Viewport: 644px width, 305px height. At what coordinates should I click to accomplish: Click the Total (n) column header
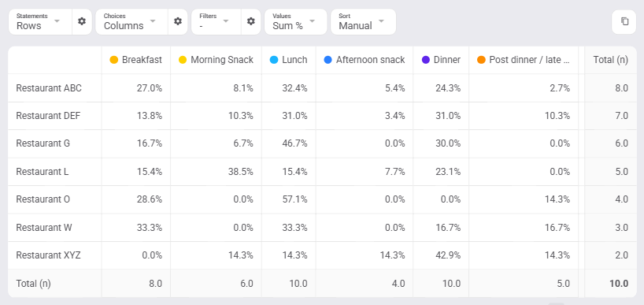click(x=611, y=60)
